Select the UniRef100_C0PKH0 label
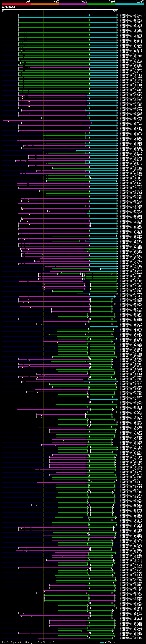The height and width of the screenshot is (644, 146). pos(131,168)
